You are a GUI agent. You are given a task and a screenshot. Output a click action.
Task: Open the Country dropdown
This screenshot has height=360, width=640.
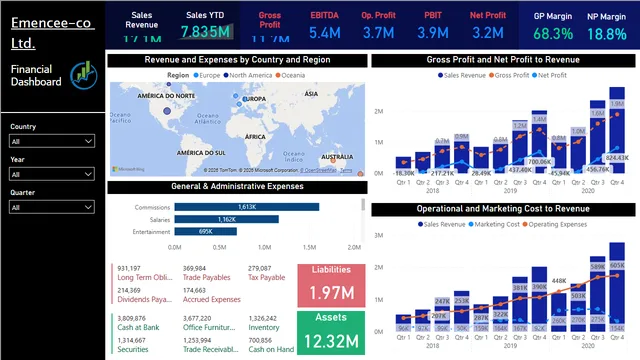click(x=52, y=141)
